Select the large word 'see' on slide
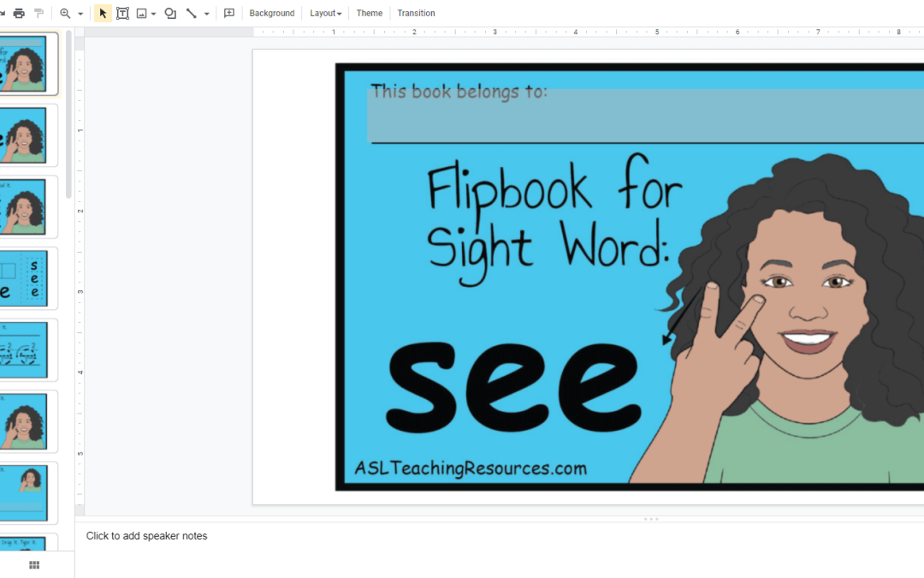 [513, 386]
